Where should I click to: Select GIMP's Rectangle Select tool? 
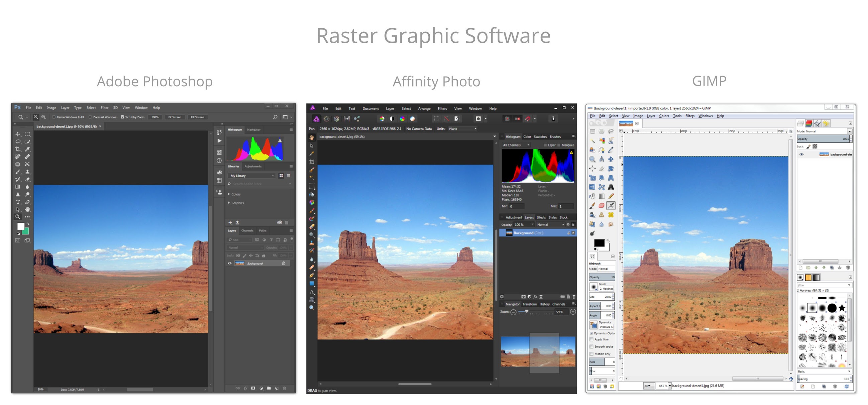coord(592,131)
